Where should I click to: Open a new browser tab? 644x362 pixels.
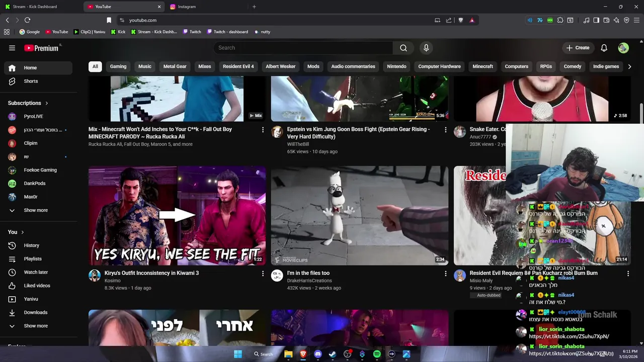click(254, 7)
